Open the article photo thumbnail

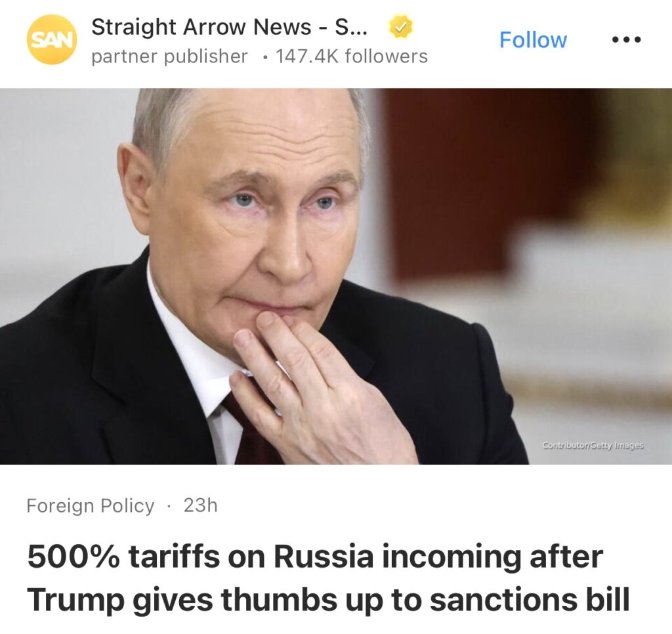[x=336, y=276]
